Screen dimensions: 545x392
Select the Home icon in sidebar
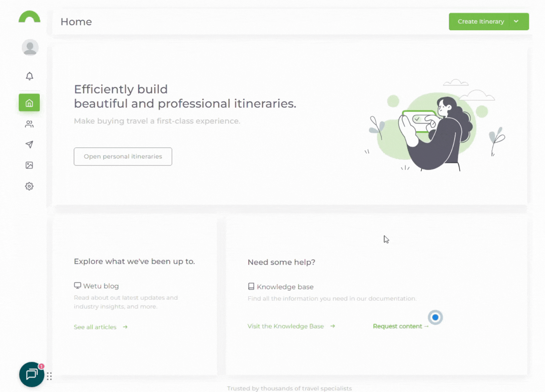[x=29, y=103]
